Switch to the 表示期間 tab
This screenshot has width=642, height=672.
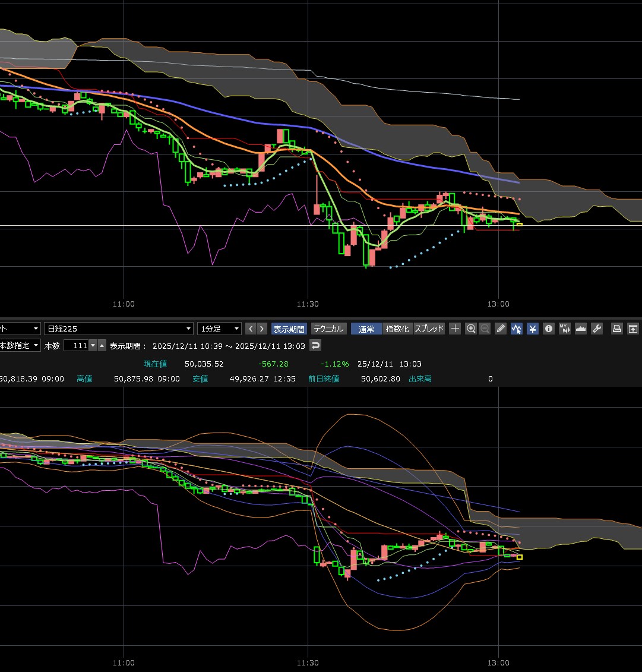(289, 329)
